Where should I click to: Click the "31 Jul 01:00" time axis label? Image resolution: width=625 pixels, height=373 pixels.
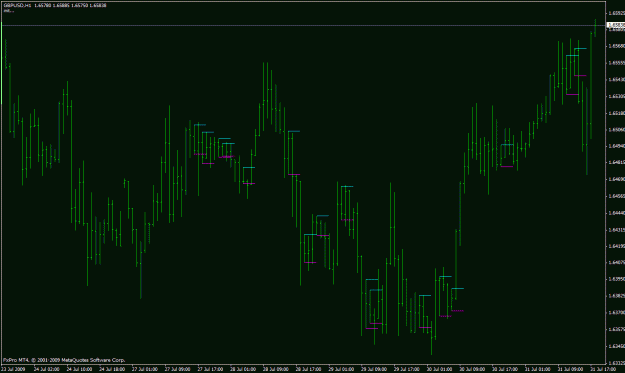[537, 369]
